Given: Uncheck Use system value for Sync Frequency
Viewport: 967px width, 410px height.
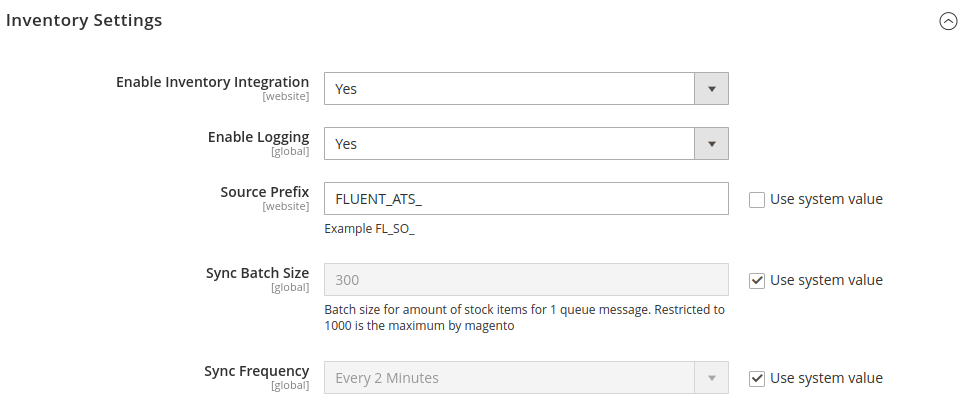Looking at the screenshot, I should (757, 378).
